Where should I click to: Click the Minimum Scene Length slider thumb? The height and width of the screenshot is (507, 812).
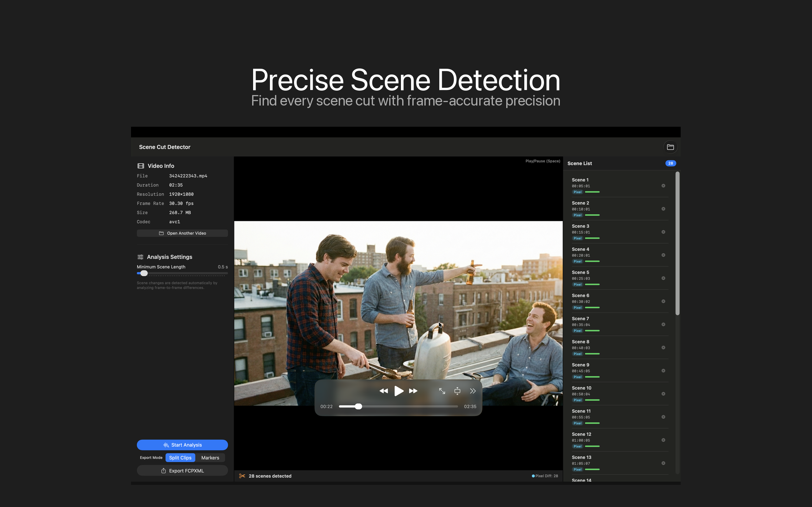(144, 273)
